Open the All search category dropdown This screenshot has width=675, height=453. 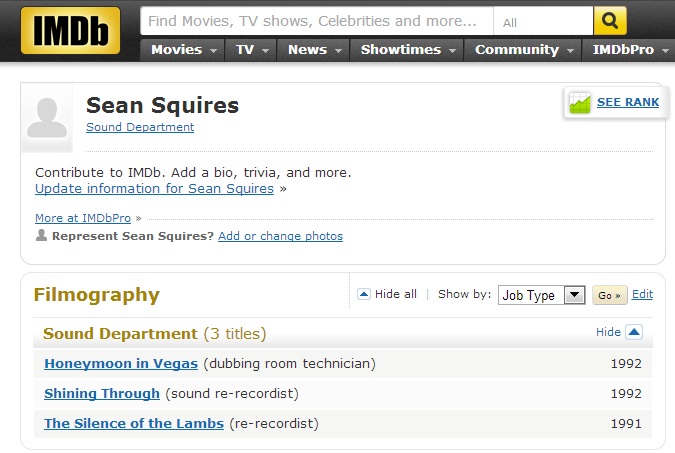[x=543, y=21]
